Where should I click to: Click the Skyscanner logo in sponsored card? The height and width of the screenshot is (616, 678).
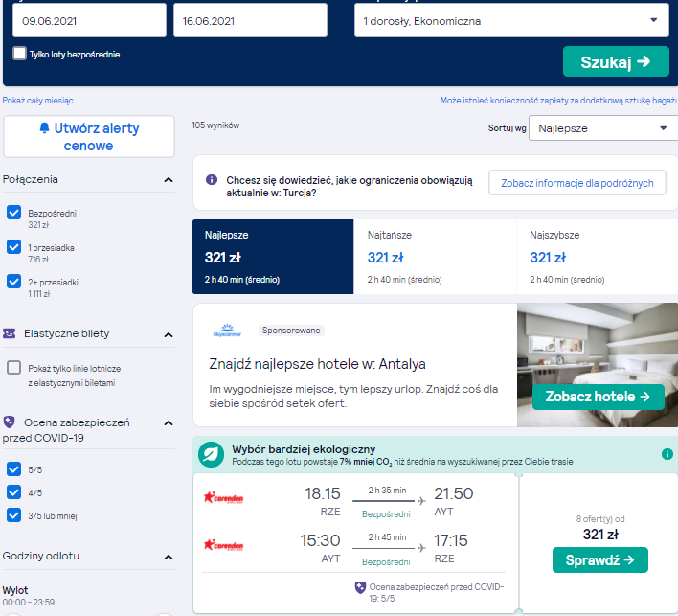pos(227,331)
